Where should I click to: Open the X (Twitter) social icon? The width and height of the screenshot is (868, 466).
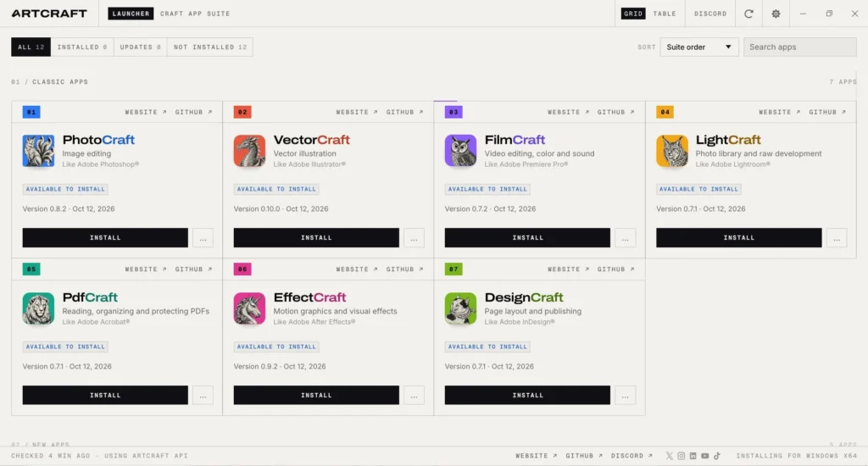pos(670,456)
